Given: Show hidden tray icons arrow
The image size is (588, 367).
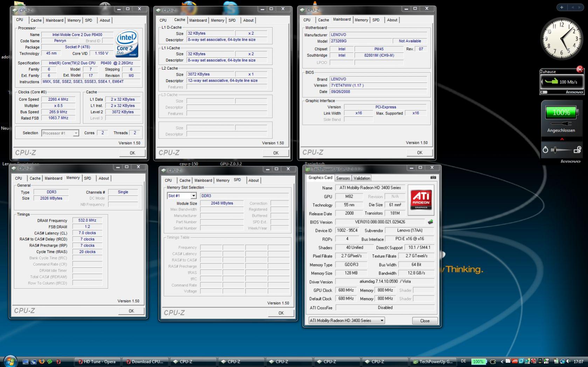Looking at the screenshot, I should tap(502, 362).
